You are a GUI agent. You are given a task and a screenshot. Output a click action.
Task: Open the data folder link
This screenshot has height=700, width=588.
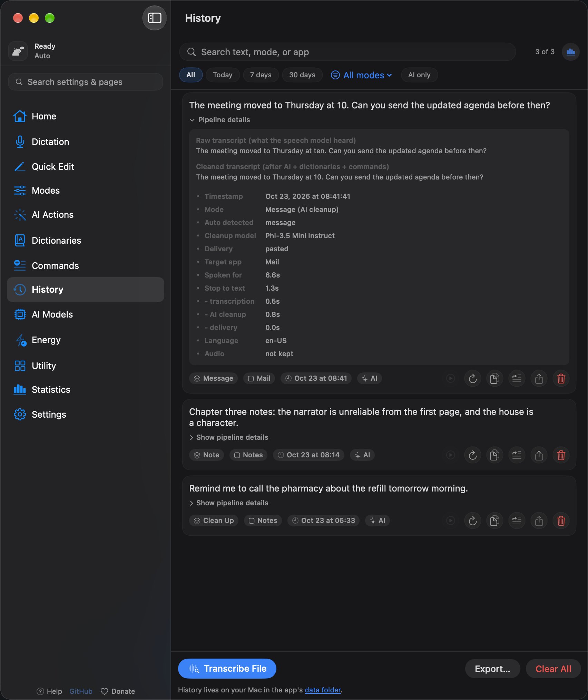pyautogui.click(x=323, y=690)
